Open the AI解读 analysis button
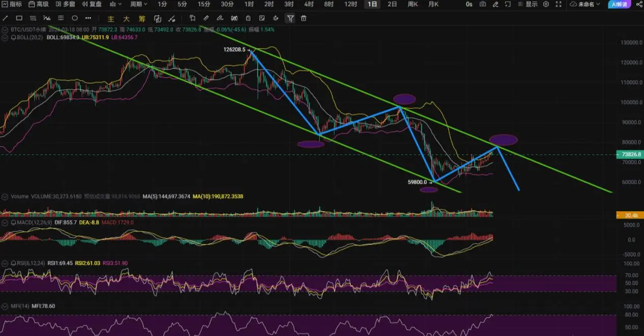 [620, 4]
